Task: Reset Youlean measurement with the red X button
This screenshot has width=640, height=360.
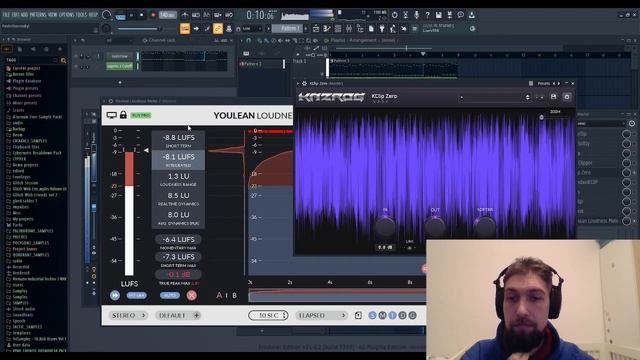Action: (x=191, y=295)
